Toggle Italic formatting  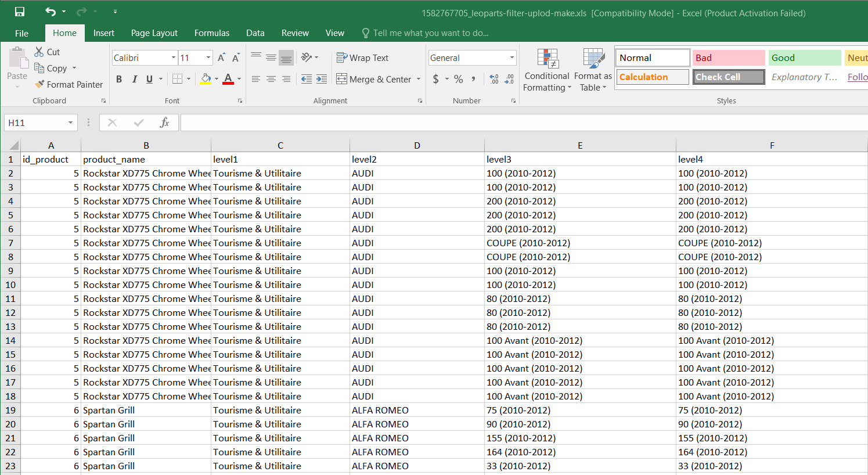pyautogui.click(x=134, y=79)
